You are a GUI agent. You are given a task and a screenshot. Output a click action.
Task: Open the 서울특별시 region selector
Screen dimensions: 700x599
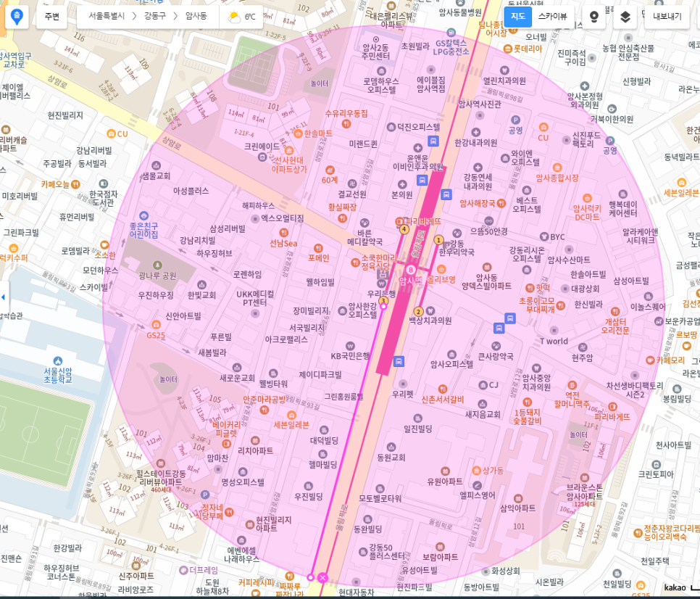[107, 16]
